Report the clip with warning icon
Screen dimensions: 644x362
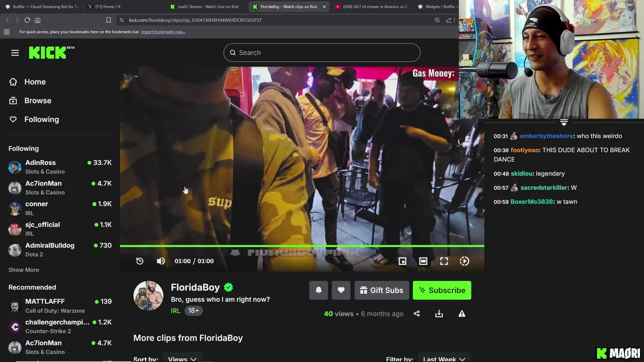click(x=462, y=314)
